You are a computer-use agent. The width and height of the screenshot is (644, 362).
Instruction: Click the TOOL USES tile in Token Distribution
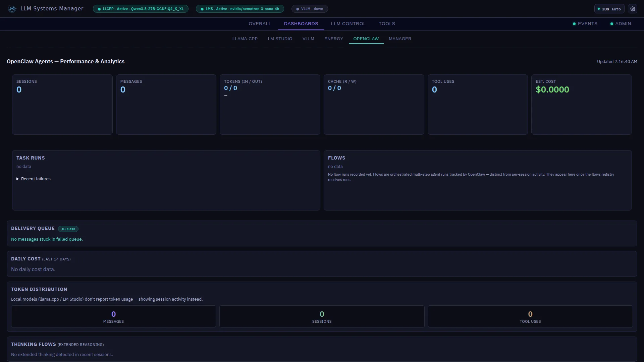pos(530,316)
